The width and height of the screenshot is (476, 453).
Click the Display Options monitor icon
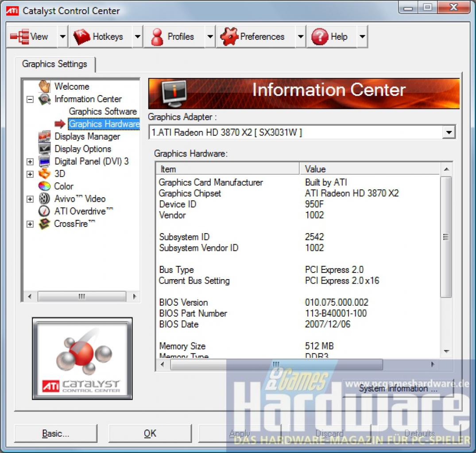click(x=44, y=149)
